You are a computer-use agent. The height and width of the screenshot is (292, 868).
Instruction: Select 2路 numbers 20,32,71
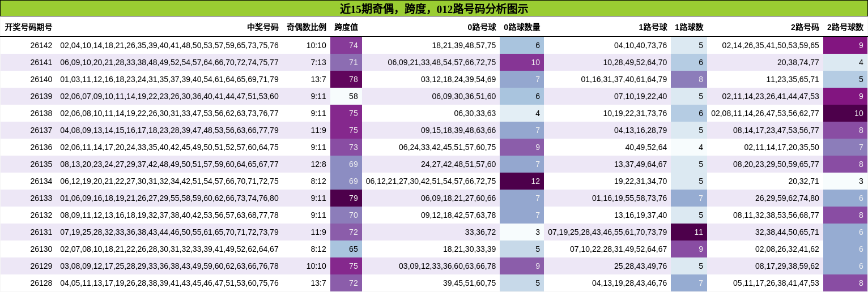click(x=804, y=181)
